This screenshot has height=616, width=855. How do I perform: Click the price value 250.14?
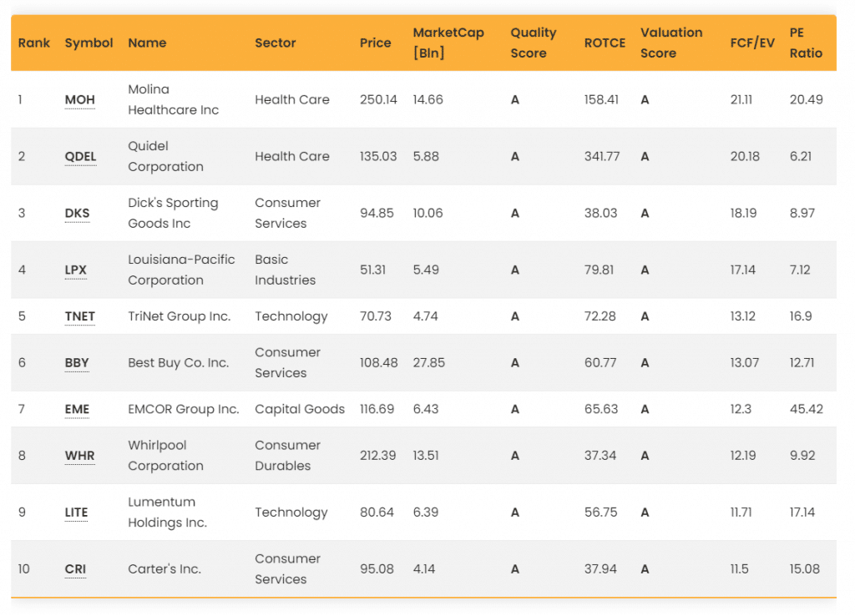pyautogui.click(x=378, y=100)
